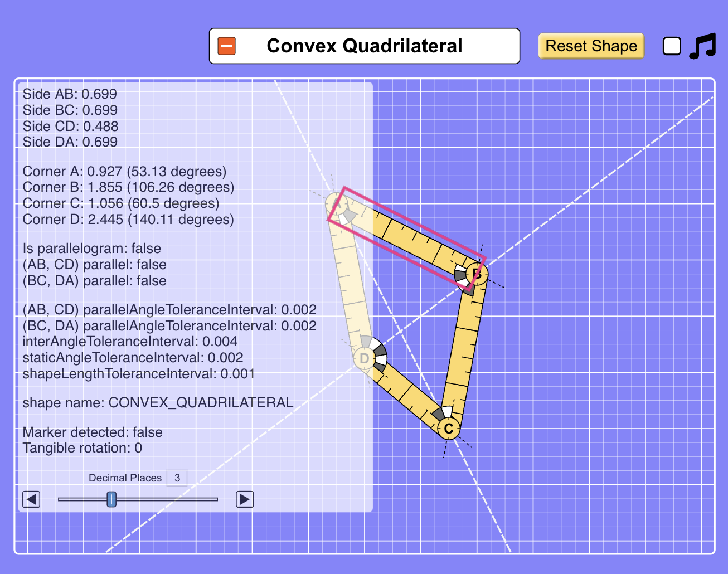The width and height of the screenshot is (728, 574).
Task: Mute audio using the music note icon
Action: tap(702, 45)
